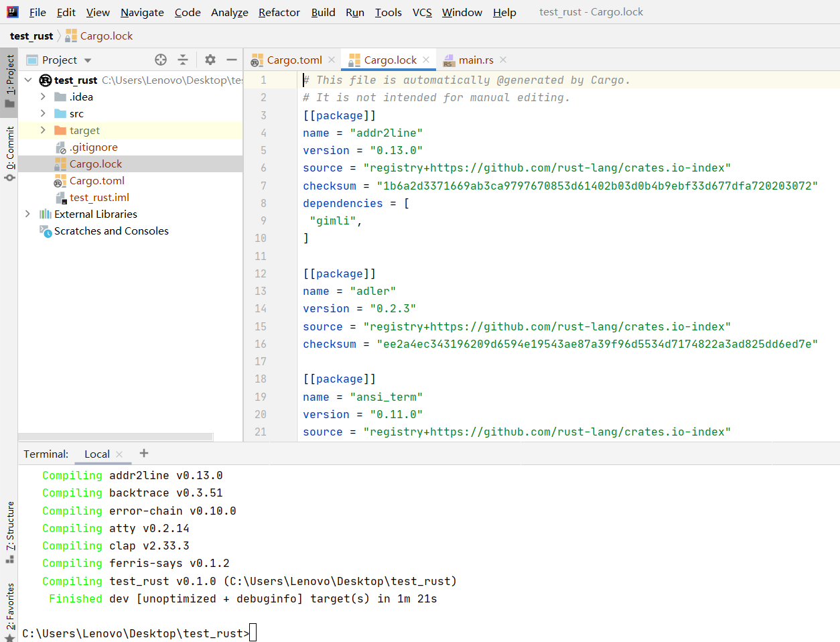Click the IntelliJ app logo icon

[13, 11]
